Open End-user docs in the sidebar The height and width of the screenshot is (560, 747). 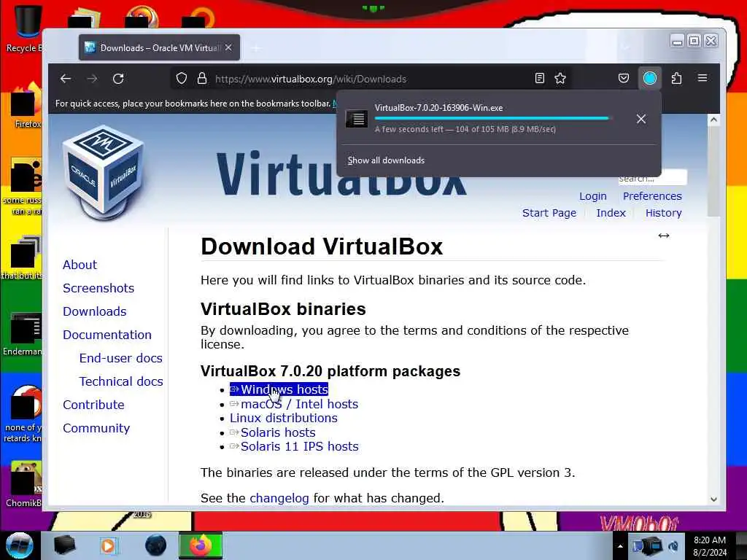tap(120, 358)
